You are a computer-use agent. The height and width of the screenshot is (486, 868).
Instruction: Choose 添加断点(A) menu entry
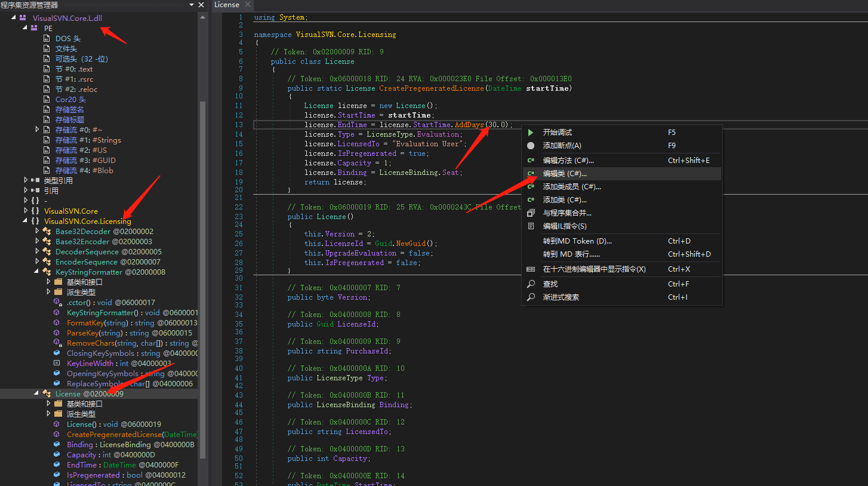tap(621, 146)
